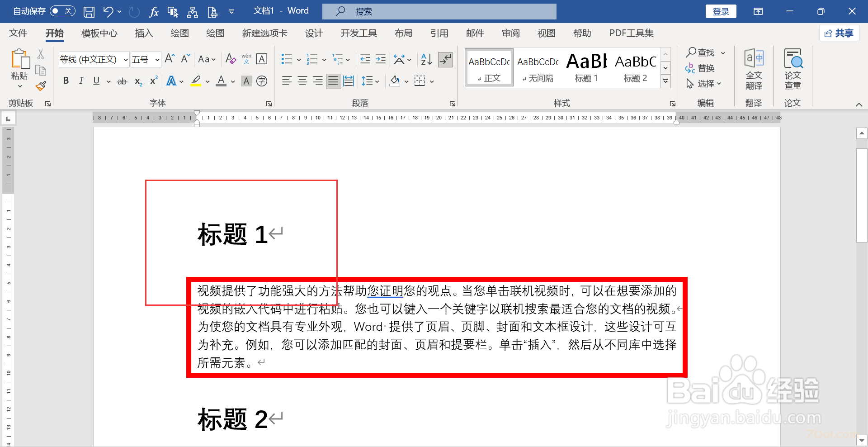Open the font size dropdown
Viewport: 868px width, 447px height.
[x=157, y=59]
